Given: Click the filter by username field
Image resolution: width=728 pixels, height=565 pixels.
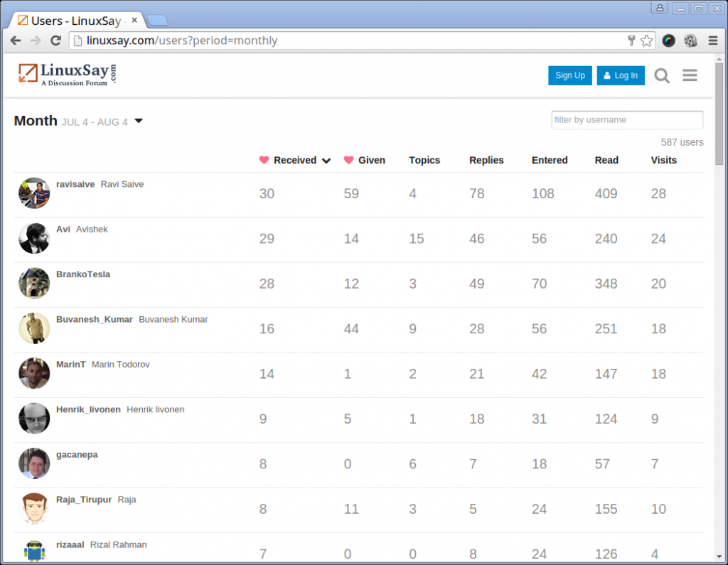Looking at the screenshot, I should click(x=627, y=120).
